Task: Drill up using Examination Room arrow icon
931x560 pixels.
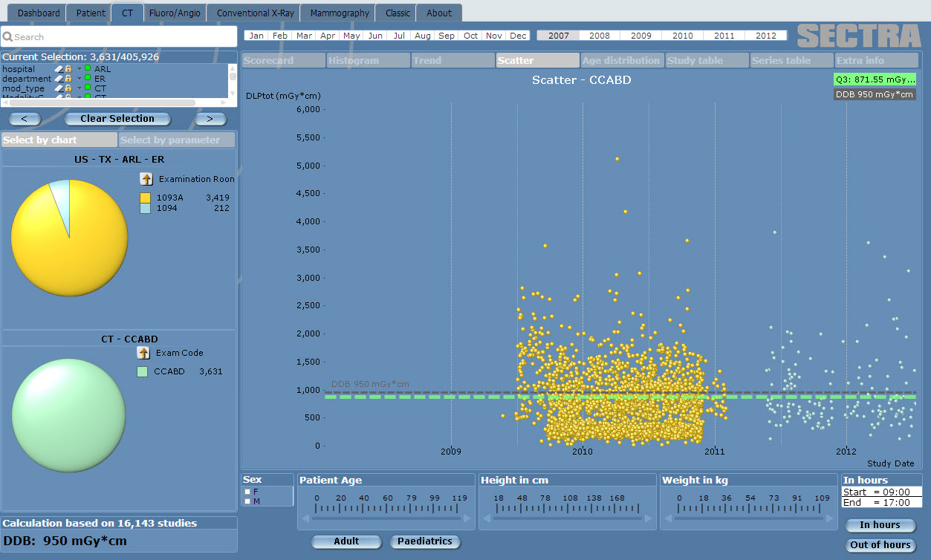Action: click(146, 179)
